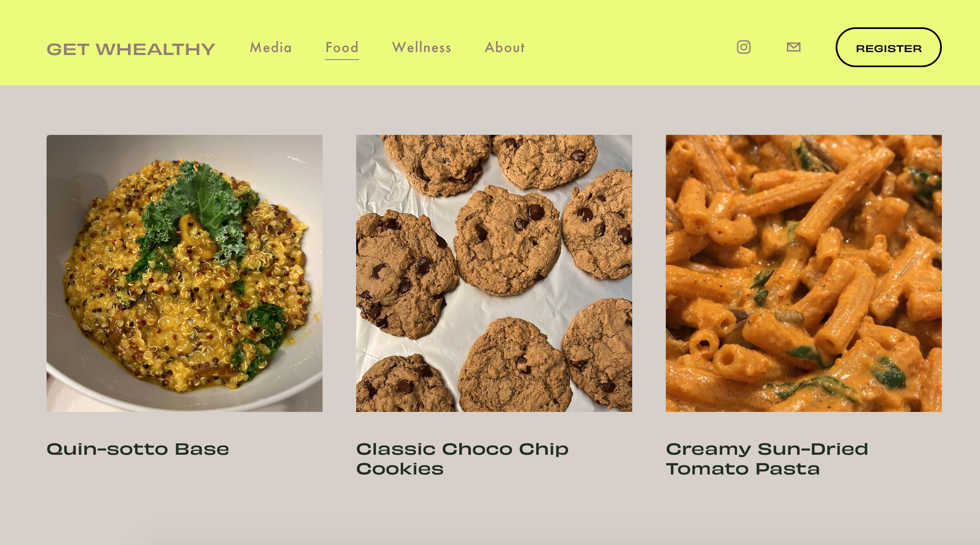Open Creamy Sun-Dried Tomato Pasta title
Viewport: 980px width, 545px height.
[x=767, y=459]
